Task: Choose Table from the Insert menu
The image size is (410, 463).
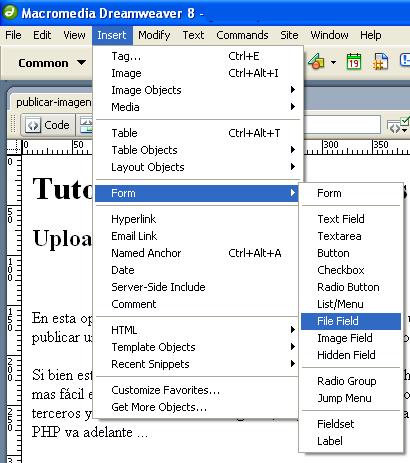Action: pos(199,133)
